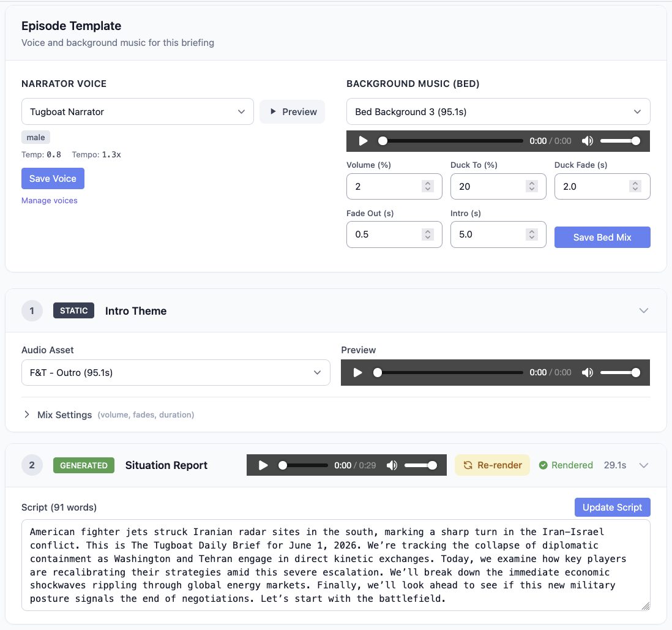Viewport: 672px width, 630px height.
Task: Click the 'Tempo: 1.3x' value
Action: tap(97, 155)
